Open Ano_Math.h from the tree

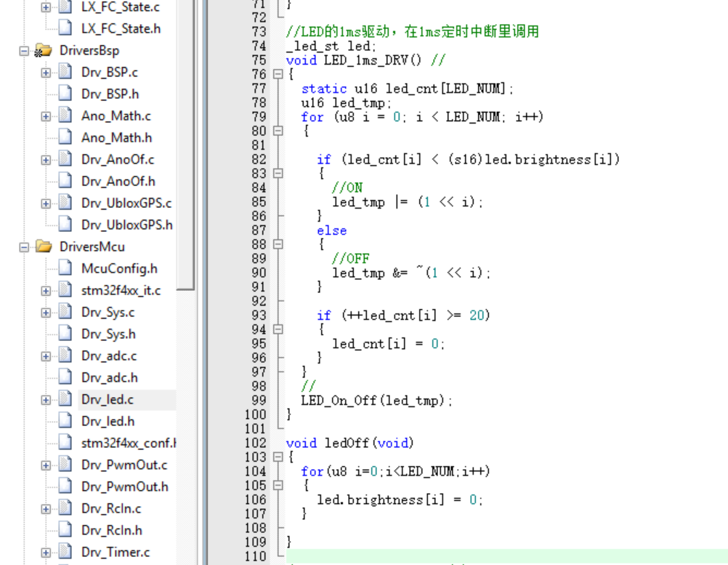[x=116, y=138]
